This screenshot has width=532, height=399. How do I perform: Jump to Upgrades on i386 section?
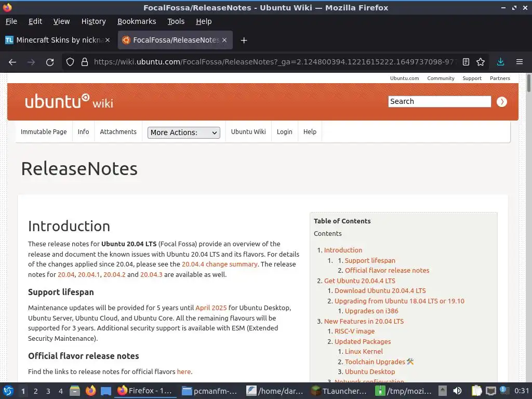[371, 311]
